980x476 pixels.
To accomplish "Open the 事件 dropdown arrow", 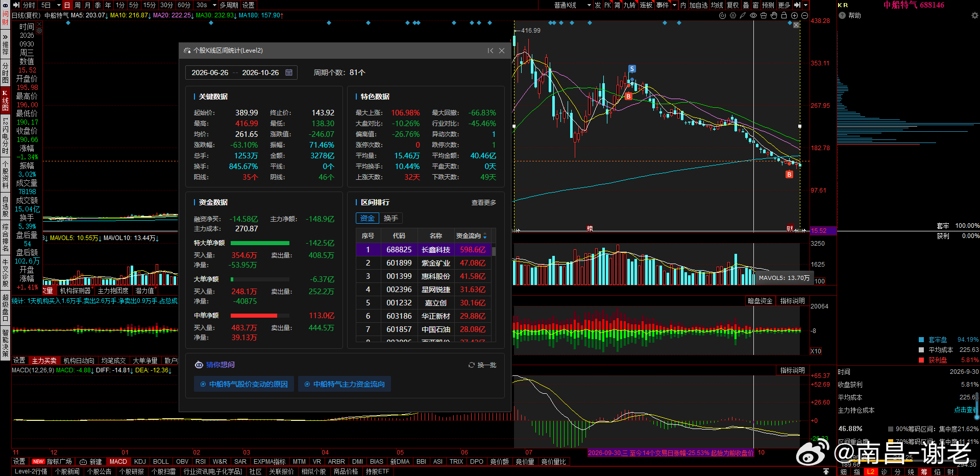I will pos(674,5).
